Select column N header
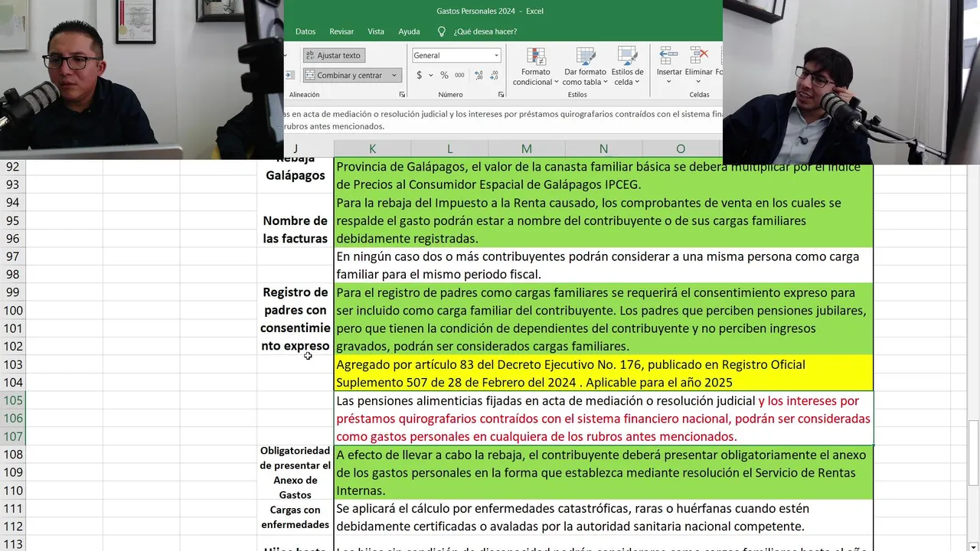Viewport: 980px width, 551px height. pos(603,148)
